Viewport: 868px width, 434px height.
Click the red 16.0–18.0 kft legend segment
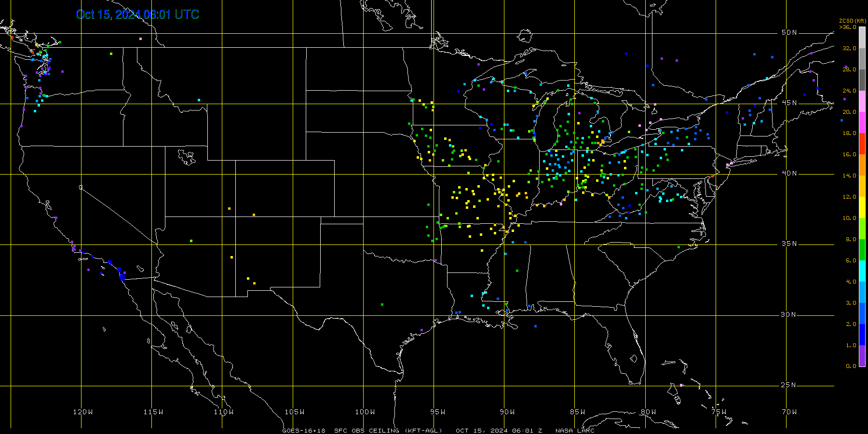862,144
